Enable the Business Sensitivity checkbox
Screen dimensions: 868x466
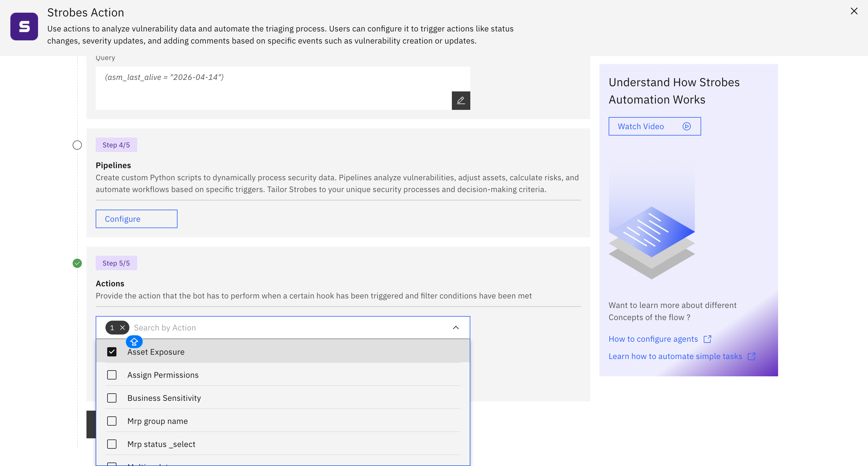click(x=112, y=398)
